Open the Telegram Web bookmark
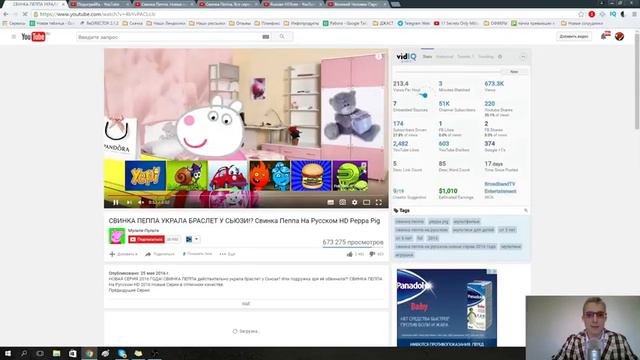The width and height of the screenshot is (640, 360). tap(413, 23)
